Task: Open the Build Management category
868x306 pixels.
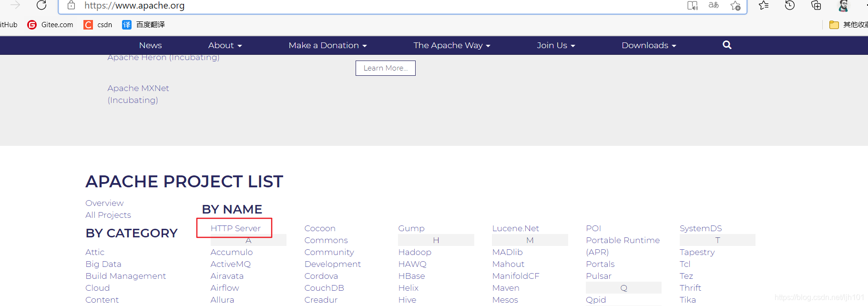Action: tap(126, 276)
